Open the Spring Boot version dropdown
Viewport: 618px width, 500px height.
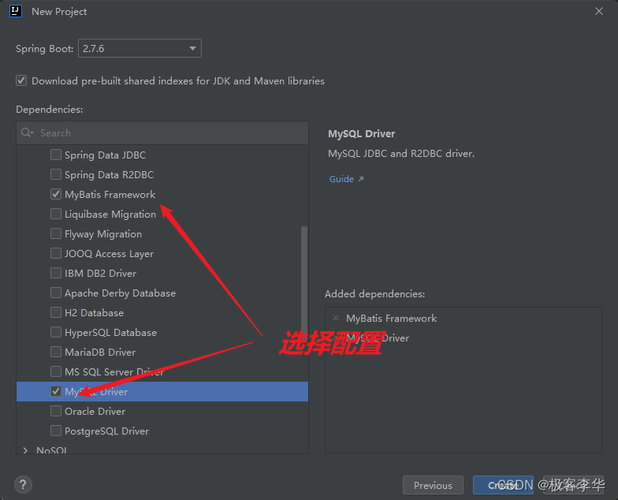pos(140,48)
